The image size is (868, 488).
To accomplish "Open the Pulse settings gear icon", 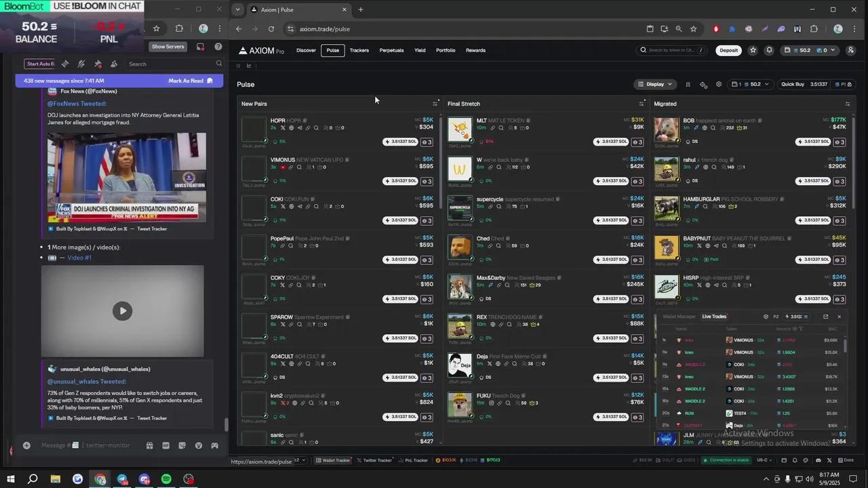I will pyautogui.click(x=719, y=85).
